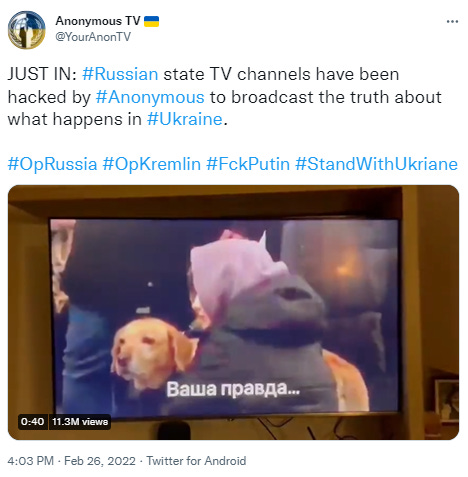Open the #OpRussia hashtag
This screenshot has height=477, width=468.
pyautogui.click(x=52, y=164)
